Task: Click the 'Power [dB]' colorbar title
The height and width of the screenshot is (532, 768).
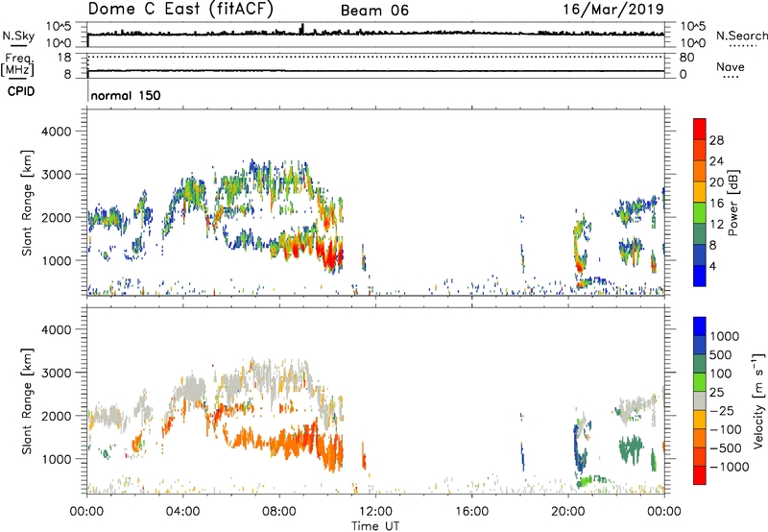Action: pyautogui.click(x=732, y=203)
